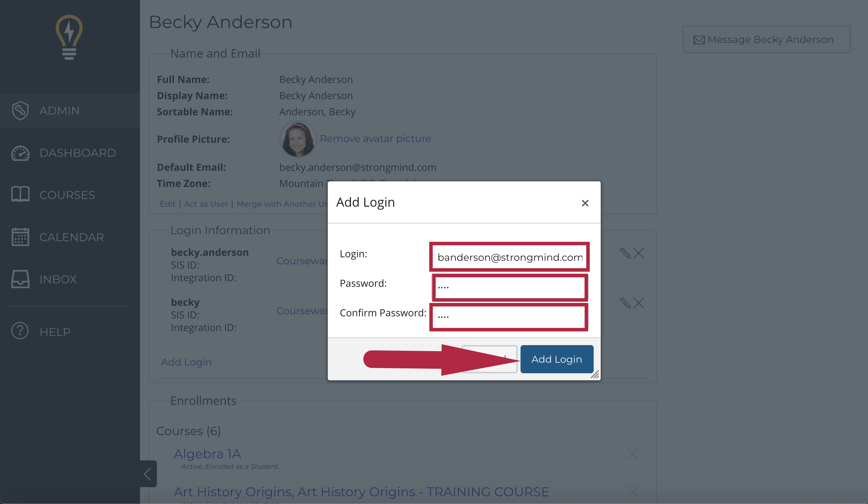
Task: Click the Dashboard gauge icon
Action: point(20,153)
